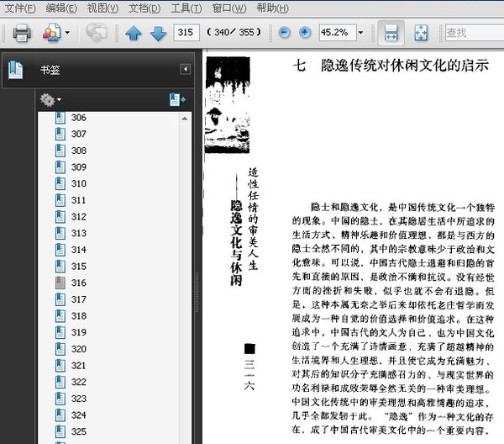Click the expand current bookmark icon
This screenshot has width=504, height=444.
176,99
